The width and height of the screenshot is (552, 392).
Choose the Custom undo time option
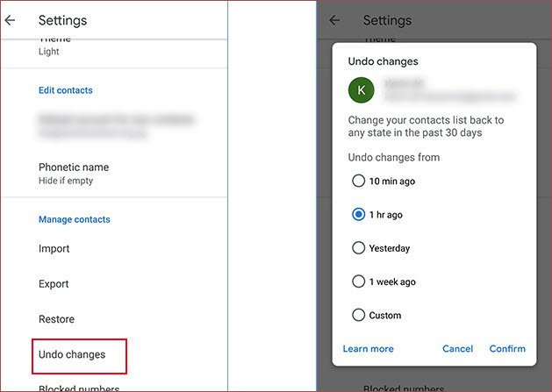point(358,315)
